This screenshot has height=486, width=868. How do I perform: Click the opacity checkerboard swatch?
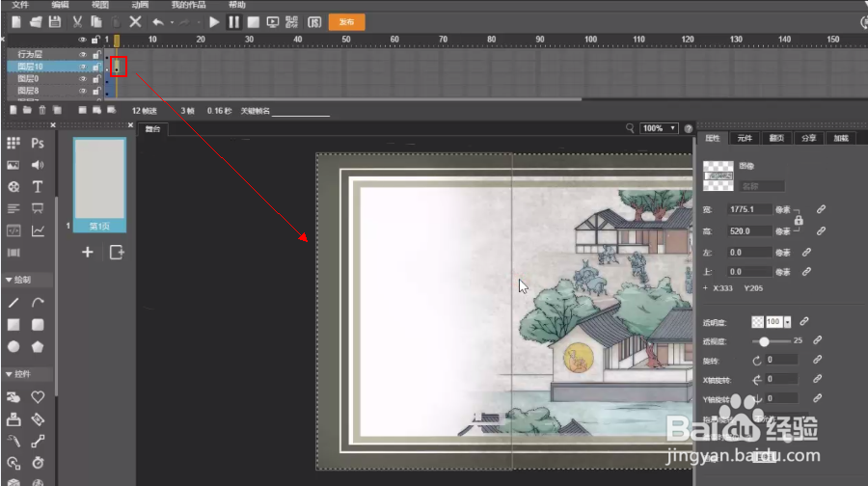click(x=757, y=322)
